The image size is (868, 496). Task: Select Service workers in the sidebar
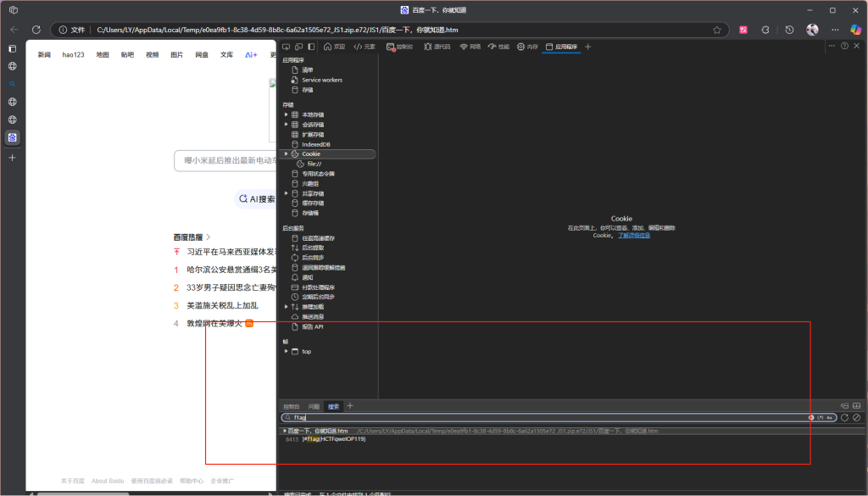(321, 80)
